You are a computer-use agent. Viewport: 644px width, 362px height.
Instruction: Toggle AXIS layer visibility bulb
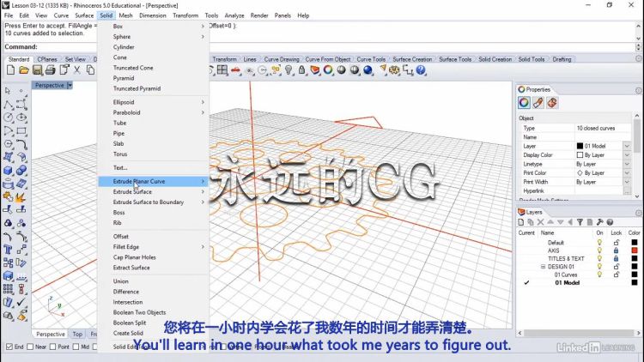point(599,250)
